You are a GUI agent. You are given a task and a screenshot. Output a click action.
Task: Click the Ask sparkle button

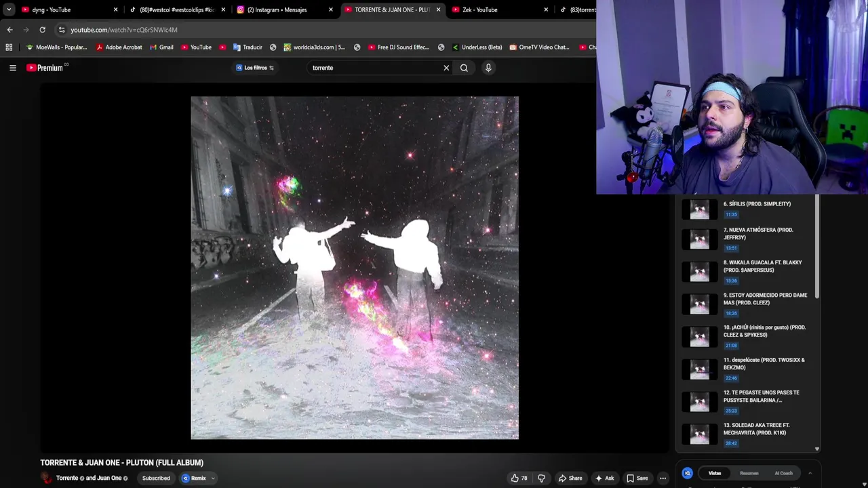(x=604, y=479)
